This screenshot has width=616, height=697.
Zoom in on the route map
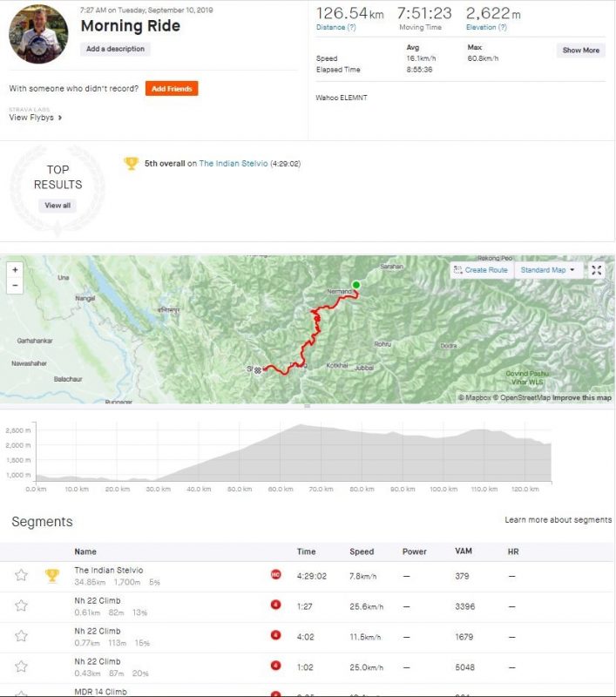[15, 270]
